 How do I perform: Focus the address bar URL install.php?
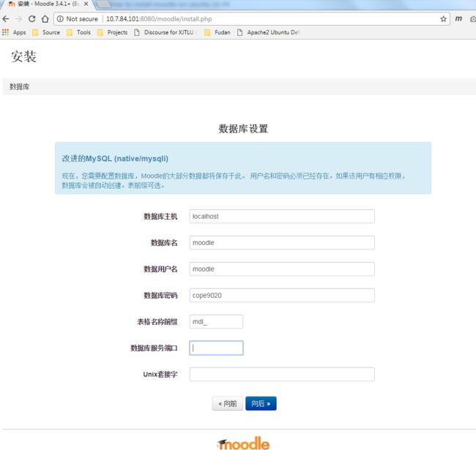pos(159,19)
